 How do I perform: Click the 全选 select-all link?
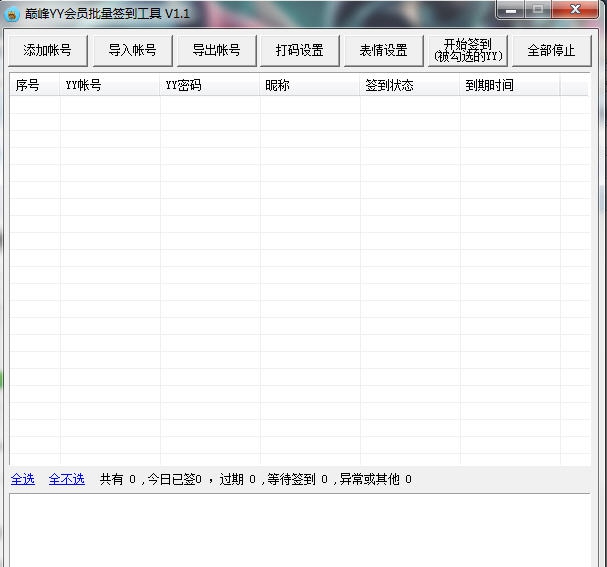pyautogui.click(x=22, y=479)
